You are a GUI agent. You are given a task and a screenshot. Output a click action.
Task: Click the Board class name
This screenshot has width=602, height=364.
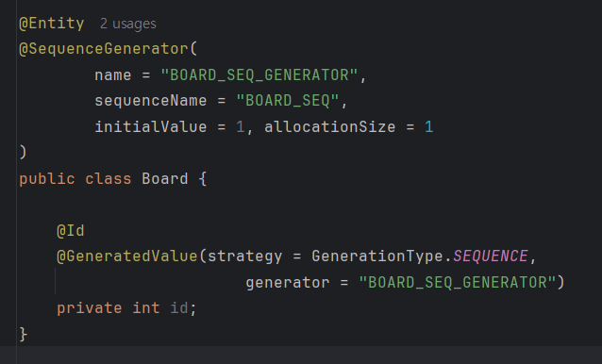[x=165, y=179]
